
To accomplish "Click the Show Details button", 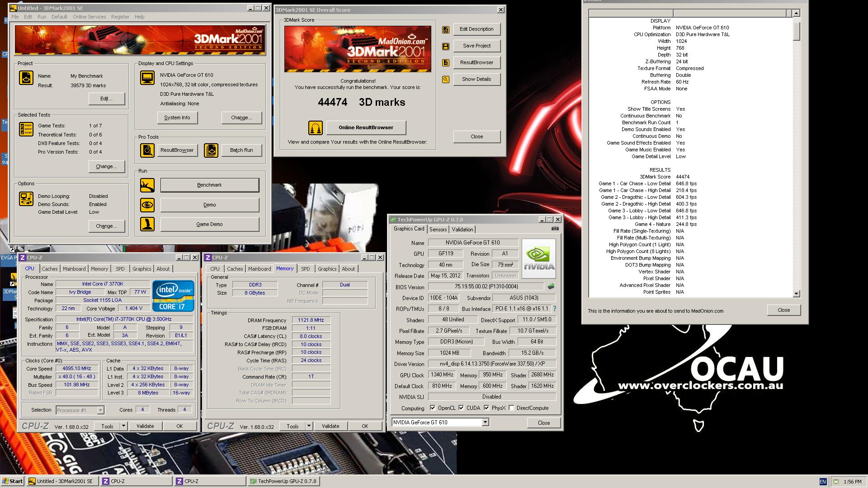I will [476, 79].
